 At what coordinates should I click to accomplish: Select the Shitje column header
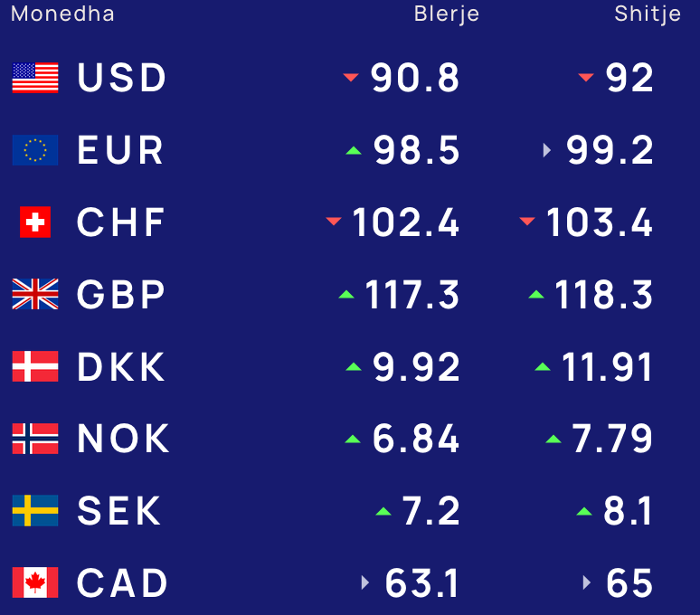click(x=648, y=14)
